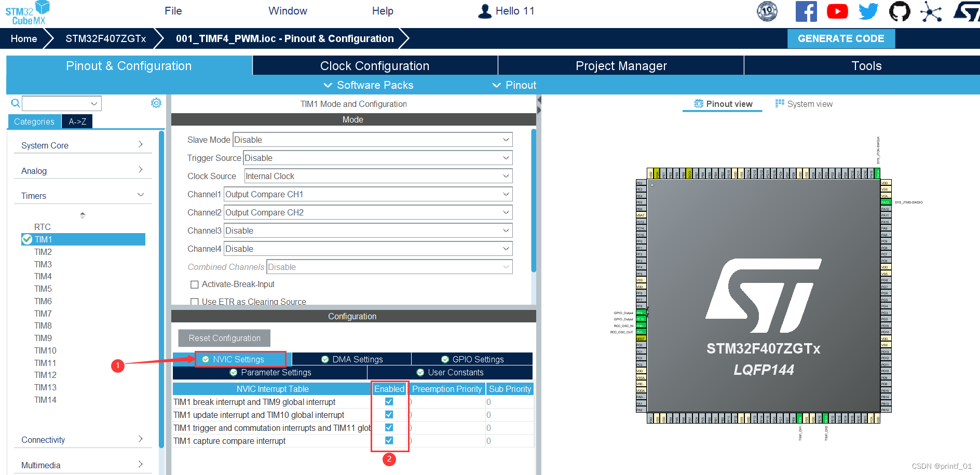Switch to A->Z tab
This screenshot has height=475, width=980.
77,121
